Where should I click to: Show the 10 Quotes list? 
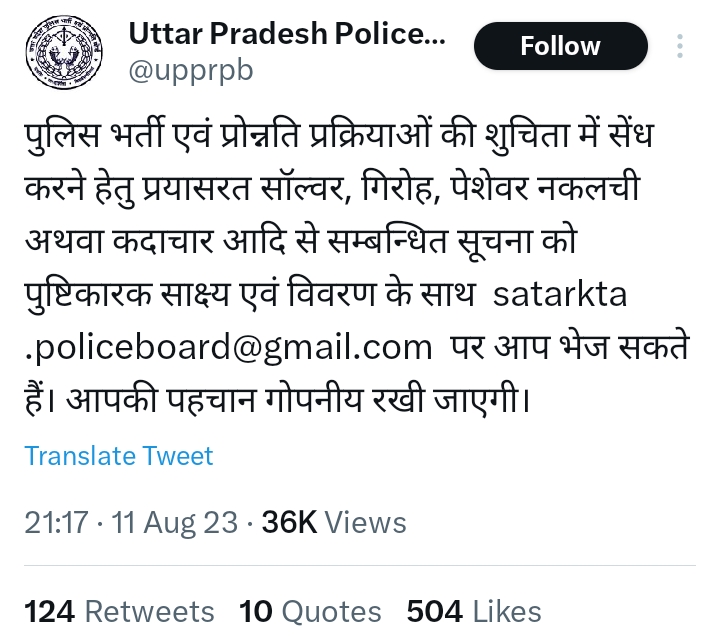point(310,611)
